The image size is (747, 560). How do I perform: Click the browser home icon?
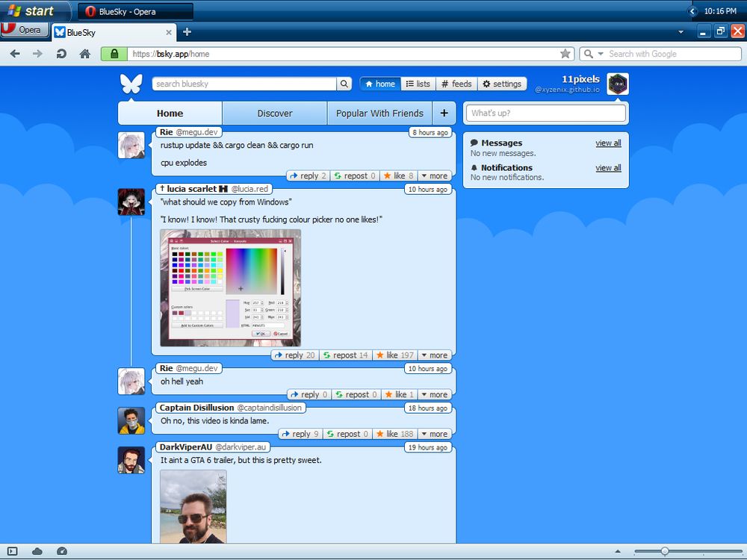[x=85, y=54]
